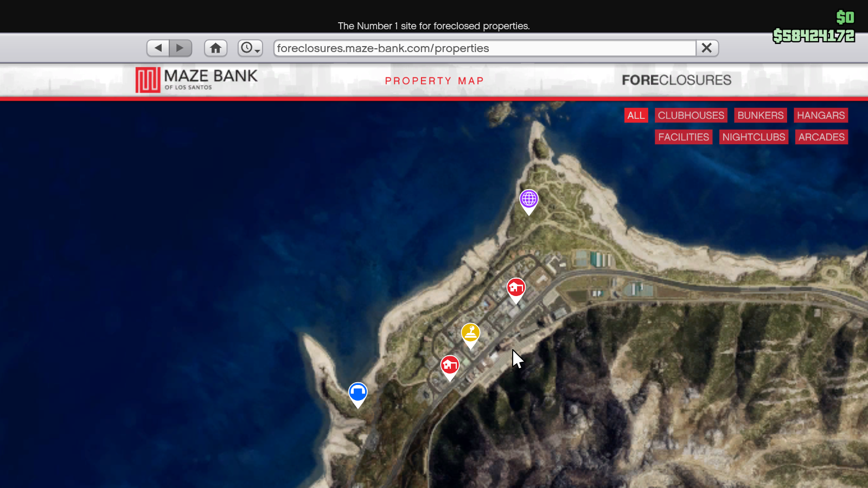
Task: Filter the map by Clubhouses
Action: tap(691, 115)
